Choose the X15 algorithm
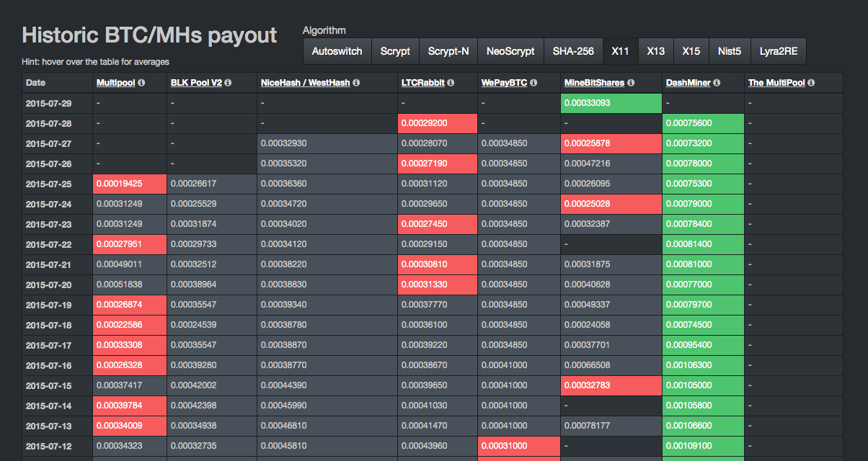The image size is (868, 461). click(x=691, y=51)
